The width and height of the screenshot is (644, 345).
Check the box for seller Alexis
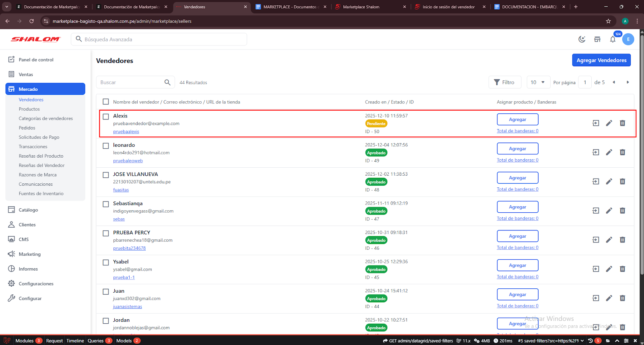(x=106, y=117)
